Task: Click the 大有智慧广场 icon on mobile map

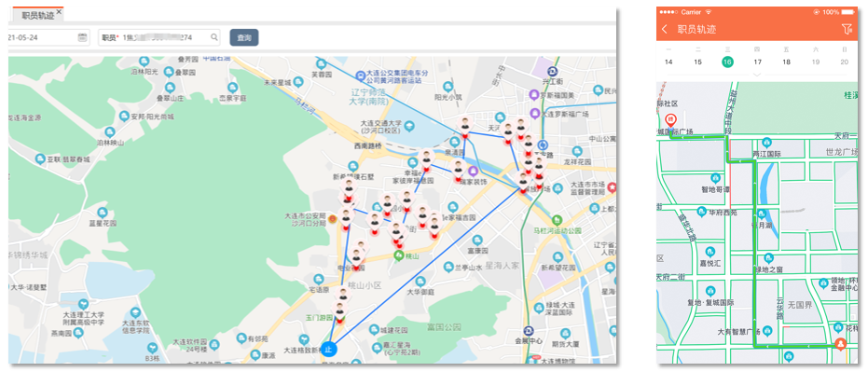Action: point(767,332)
